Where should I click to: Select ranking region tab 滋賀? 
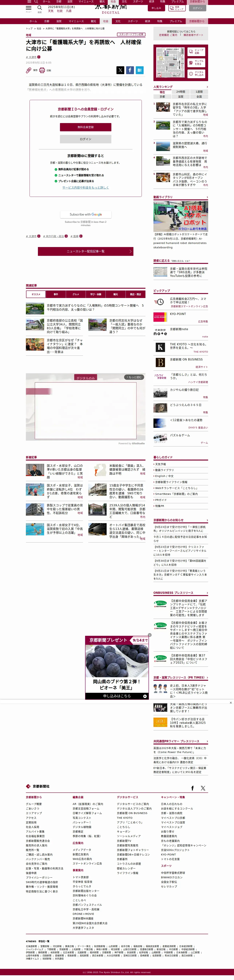(x=181, y=97)
